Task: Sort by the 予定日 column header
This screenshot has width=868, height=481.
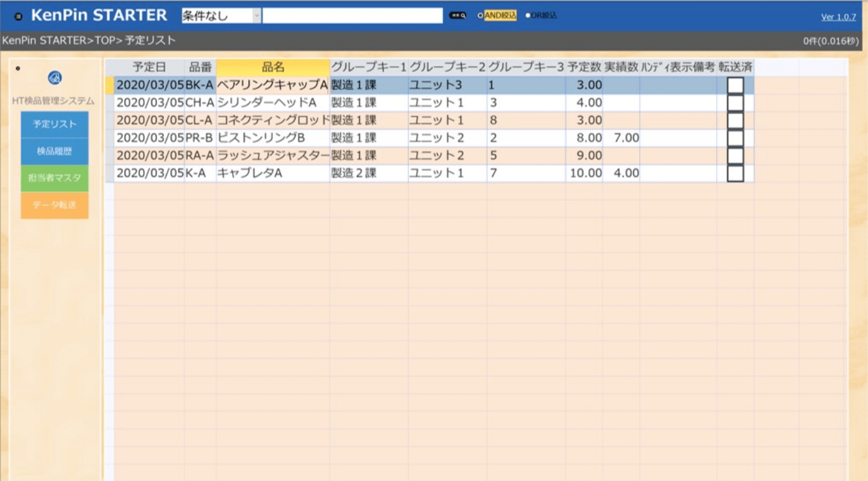Action: pyautogui.click(x=149, y=67)
